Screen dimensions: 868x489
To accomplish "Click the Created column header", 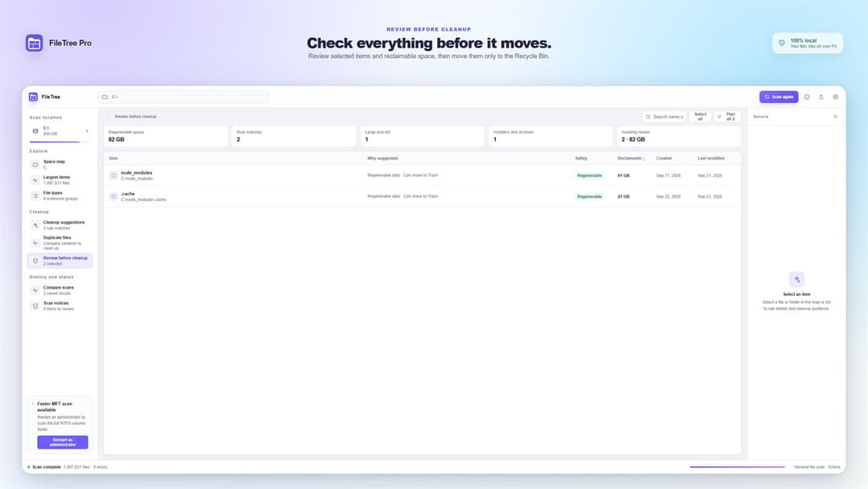I will 664,158.
